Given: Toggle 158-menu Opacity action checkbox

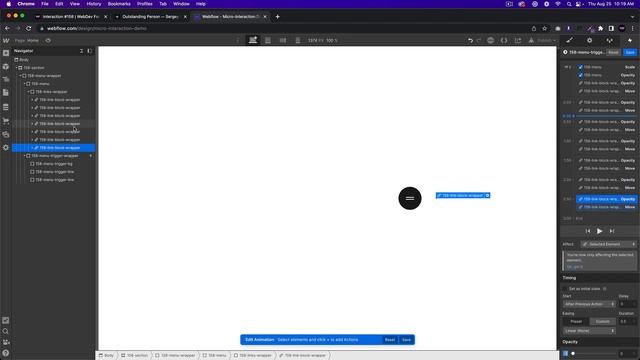Looking at the screenshot, I should [580, 75].
